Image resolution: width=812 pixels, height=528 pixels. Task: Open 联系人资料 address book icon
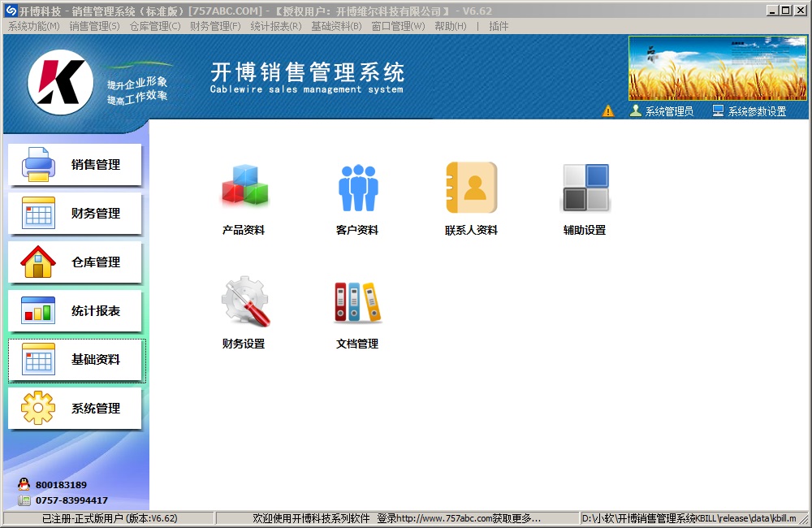click(x=471, y=188)
